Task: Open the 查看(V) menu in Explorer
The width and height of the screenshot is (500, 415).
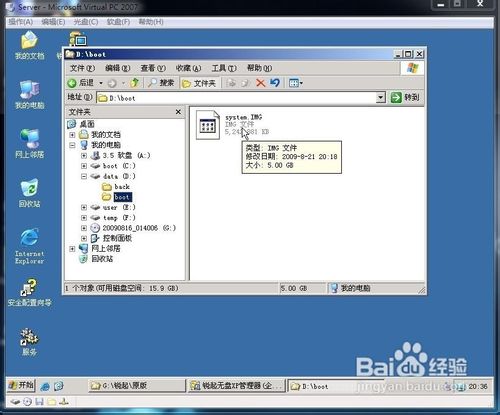Action: [153, 68]
